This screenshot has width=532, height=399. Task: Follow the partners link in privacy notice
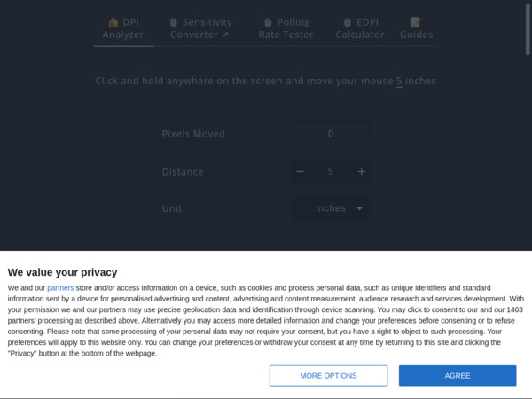60,288
